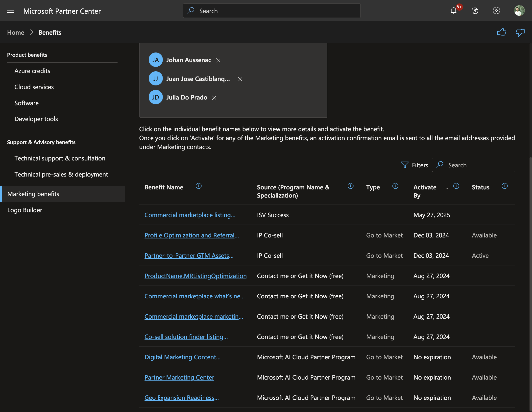Click the top global Search field
Screen dimensions: 532x412
pyautogui.click(x=271, y=11)
